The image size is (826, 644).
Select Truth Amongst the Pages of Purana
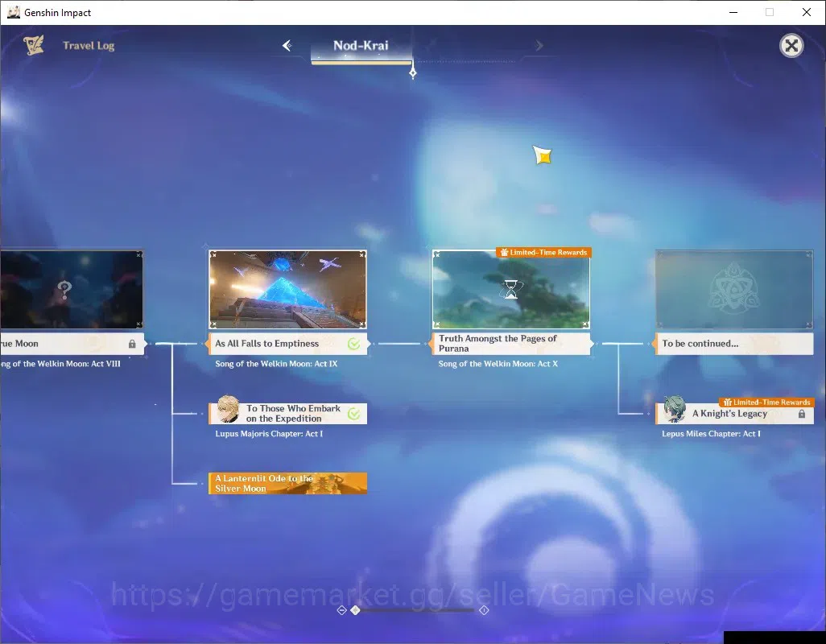(x=511, y=343)
